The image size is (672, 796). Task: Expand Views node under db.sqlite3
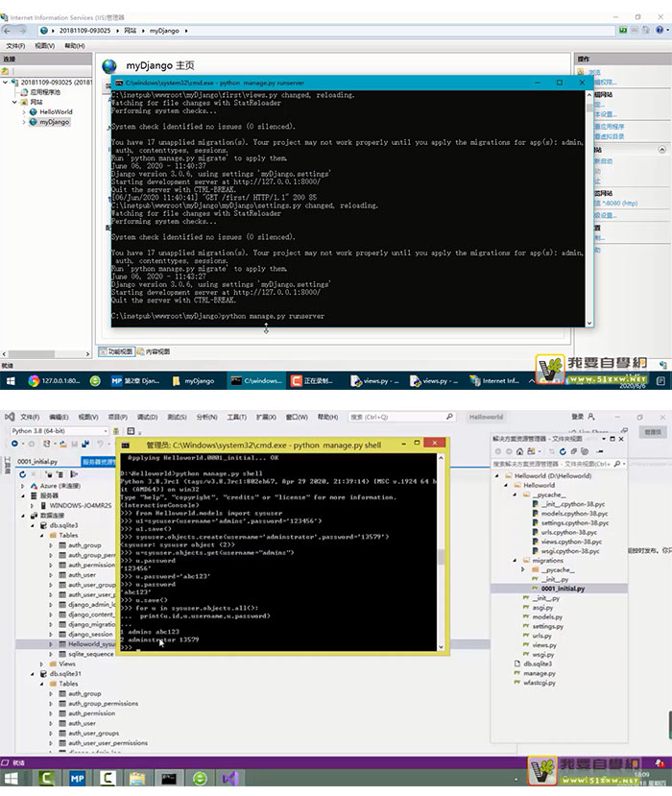click(41, 664)
